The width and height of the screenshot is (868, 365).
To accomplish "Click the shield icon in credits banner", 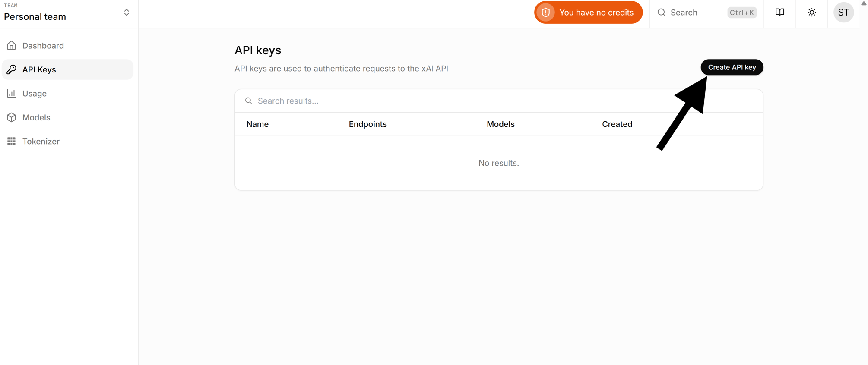I will [546, 13].
